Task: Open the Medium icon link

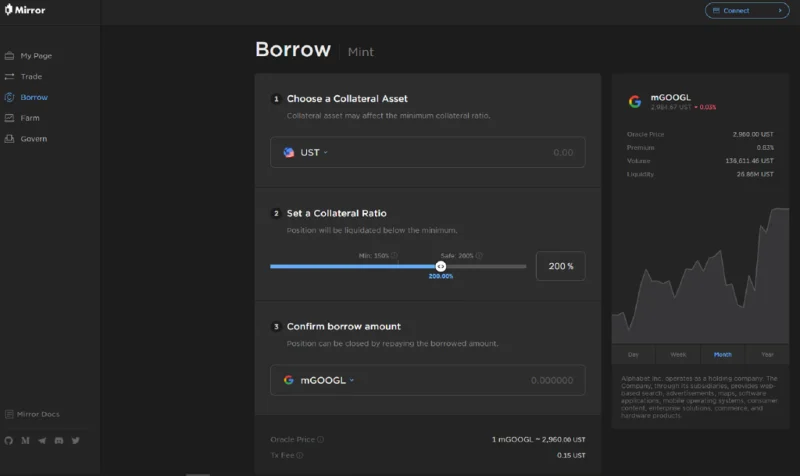Action: coord(26,440)
